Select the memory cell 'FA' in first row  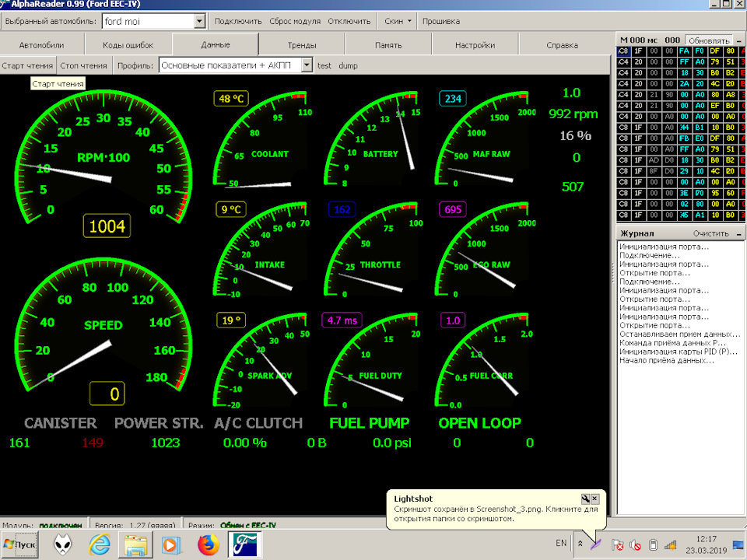pyautogui.click(x=684, y=51)
